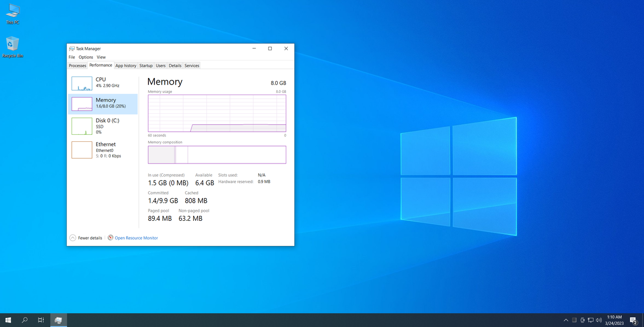Select Disk 0 (C:) performance entry

(103, 126)
